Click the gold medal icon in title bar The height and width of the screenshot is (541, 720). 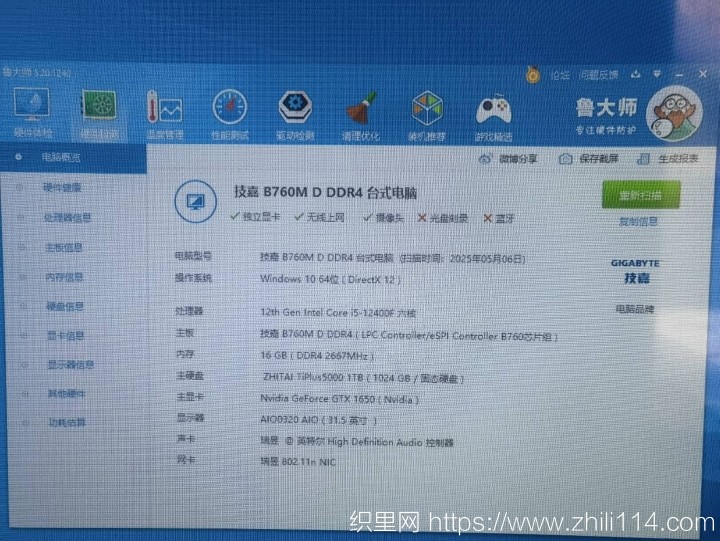pyautogui.click(x=533, y=74)
